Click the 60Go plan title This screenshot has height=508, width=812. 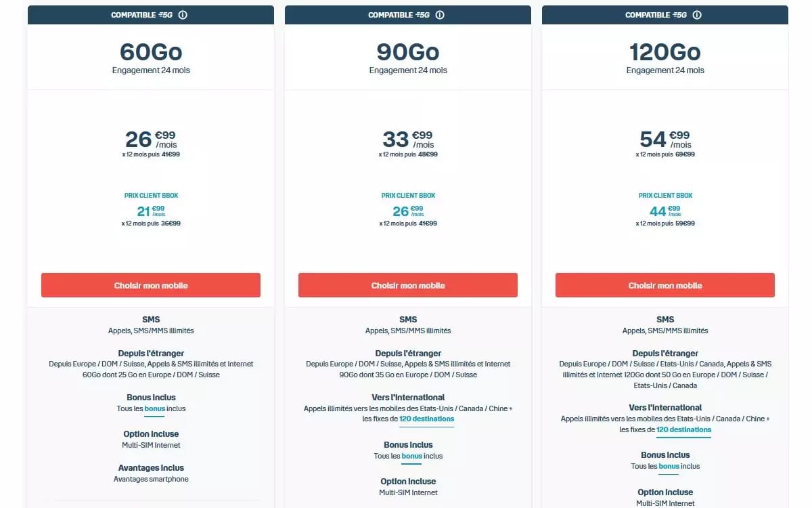tap(150, 51)
